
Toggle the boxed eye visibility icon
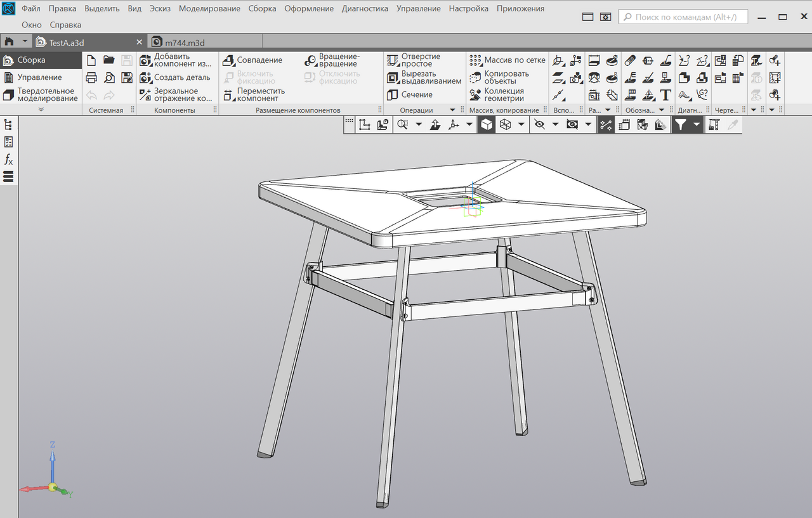[x=572, y=125]
